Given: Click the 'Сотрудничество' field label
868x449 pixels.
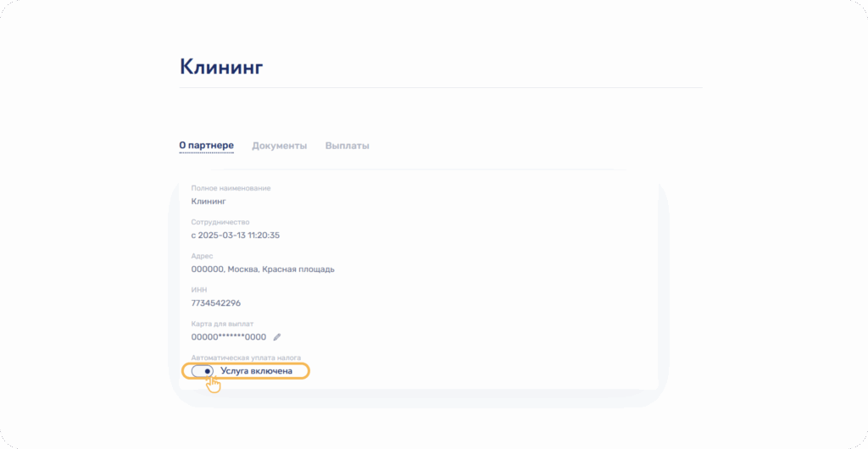Looking at the screenshot, I should pos(220,222).
